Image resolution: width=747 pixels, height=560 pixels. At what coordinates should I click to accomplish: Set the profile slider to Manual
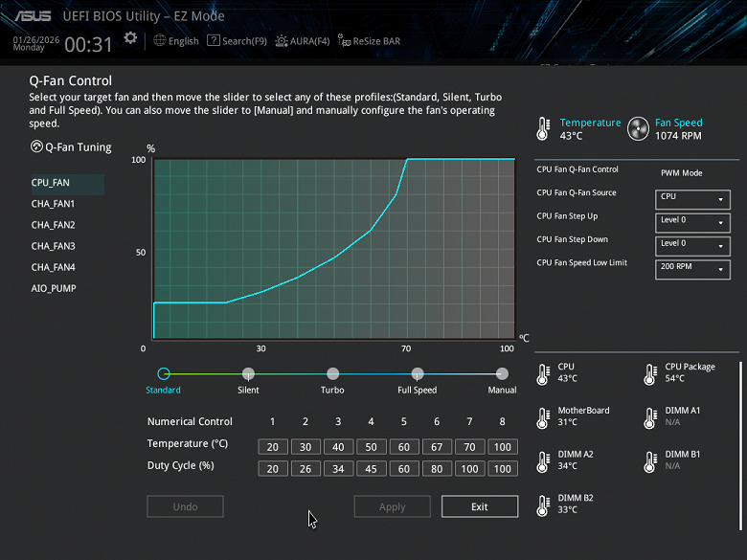coord(502,374)
